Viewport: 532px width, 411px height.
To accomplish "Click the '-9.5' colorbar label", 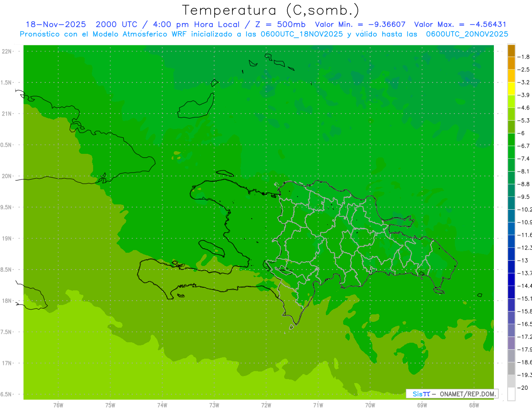I will coord(524,197).
